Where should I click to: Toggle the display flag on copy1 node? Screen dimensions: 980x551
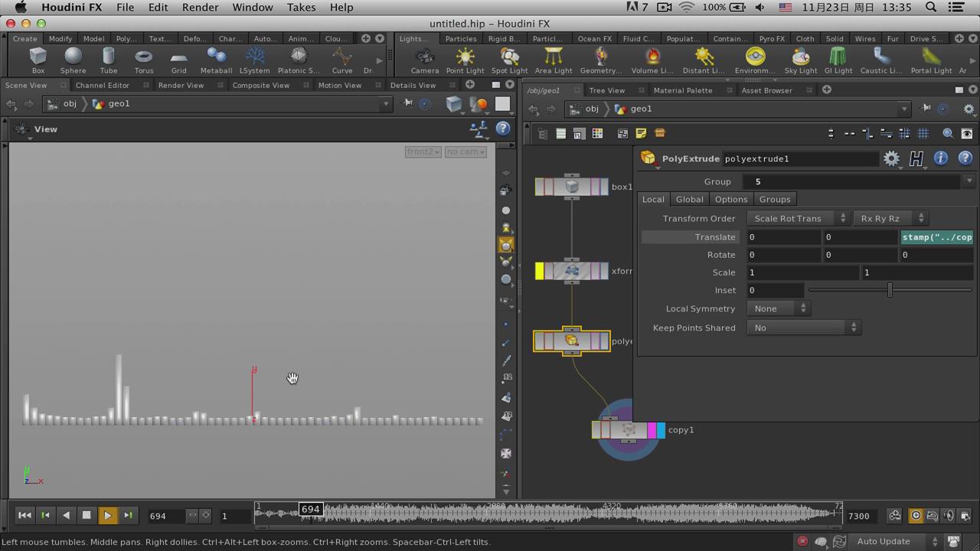(x=661, y=430)
